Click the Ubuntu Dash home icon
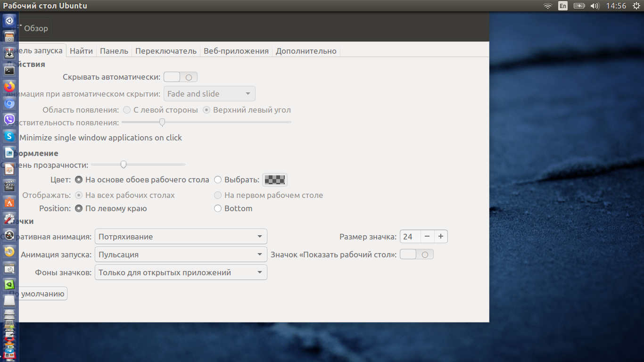Image resolution: width=644 pixels, height=362 pixels. point(9,21)
